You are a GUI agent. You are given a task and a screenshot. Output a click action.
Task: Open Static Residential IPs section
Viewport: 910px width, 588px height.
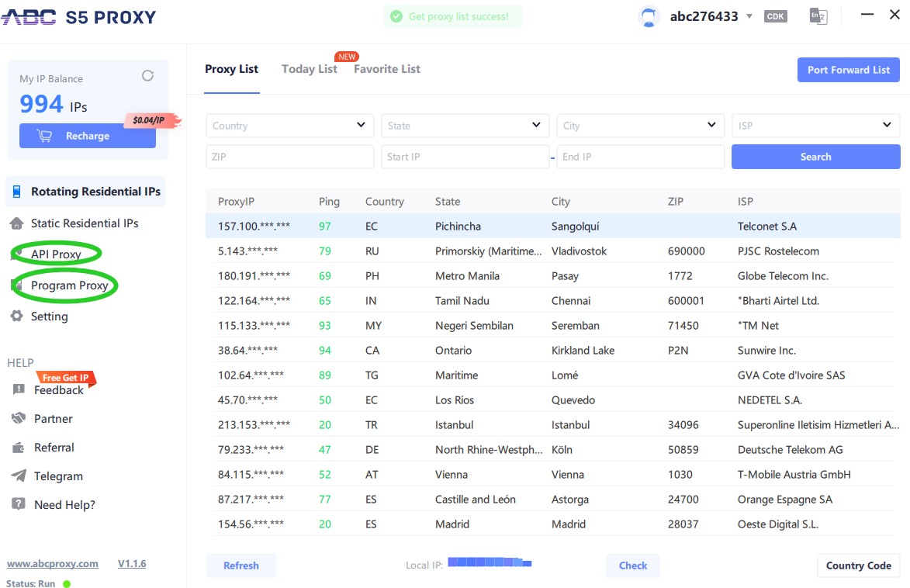click(84, 223)
